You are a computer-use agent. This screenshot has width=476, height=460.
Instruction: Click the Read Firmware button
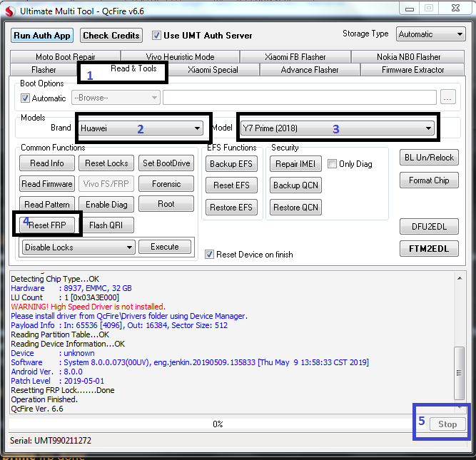(x=47, y=184)
